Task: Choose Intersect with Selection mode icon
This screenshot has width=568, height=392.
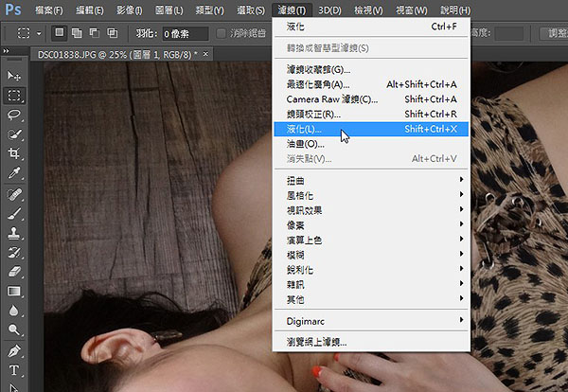Action: [113, 33]
